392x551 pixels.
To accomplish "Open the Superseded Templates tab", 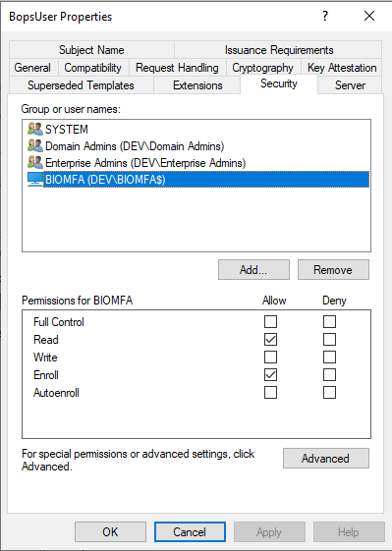I will [81, 85].
